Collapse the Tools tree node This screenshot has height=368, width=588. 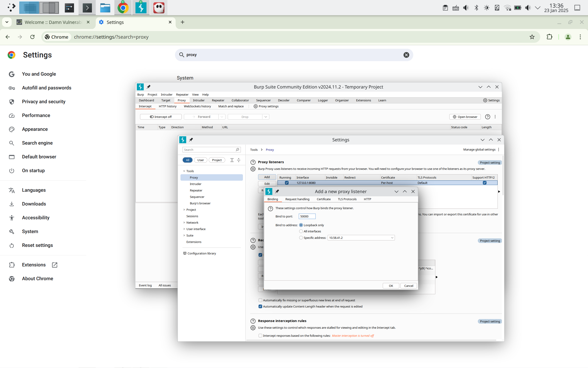click(184, 171)
